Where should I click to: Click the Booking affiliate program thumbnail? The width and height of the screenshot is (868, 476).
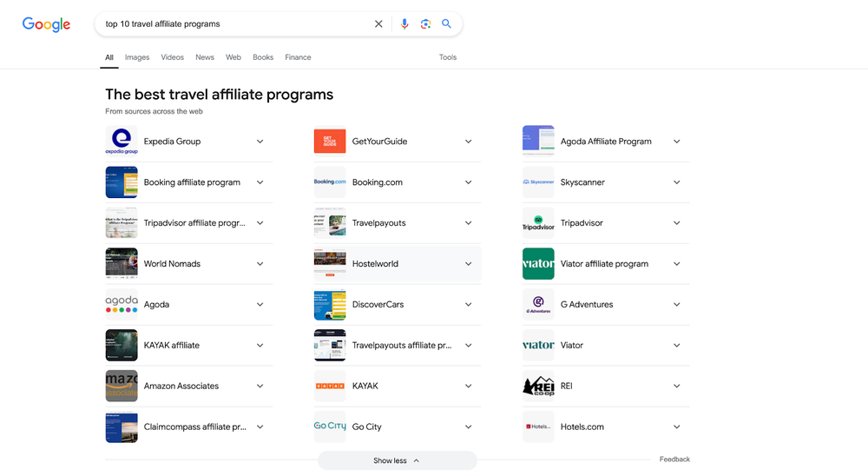click(x=122, y=182)
